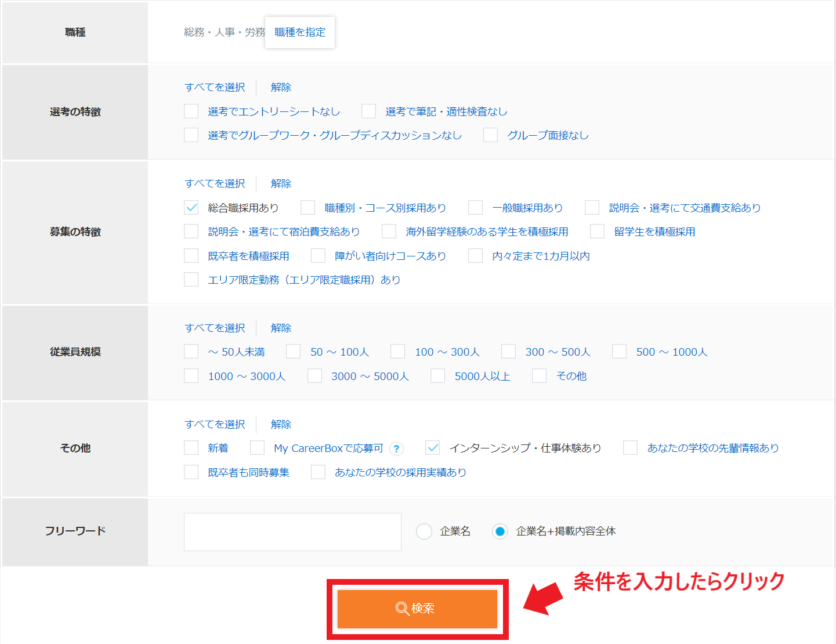Enable the 新着 filter checkbox

[x=191, y=448]
